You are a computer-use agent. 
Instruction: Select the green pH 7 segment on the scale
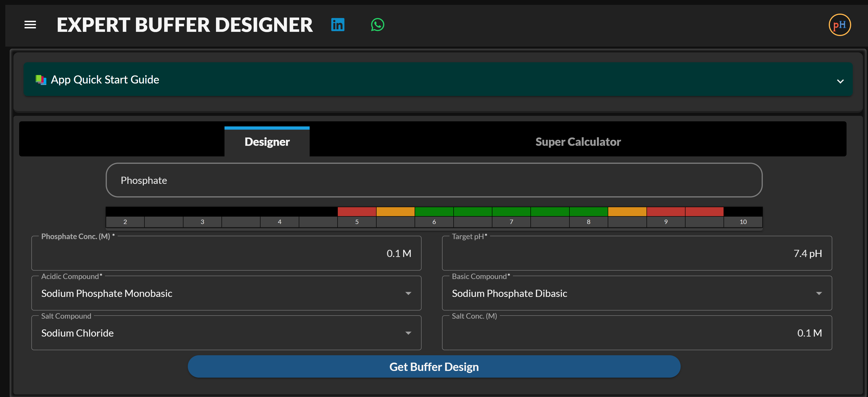511,211
